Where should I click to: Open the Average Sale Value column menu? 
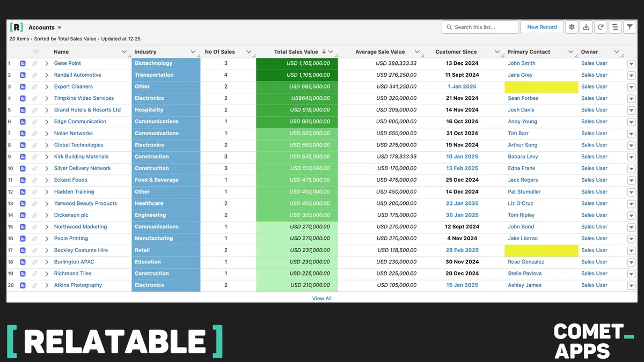[x=417, y=52]
